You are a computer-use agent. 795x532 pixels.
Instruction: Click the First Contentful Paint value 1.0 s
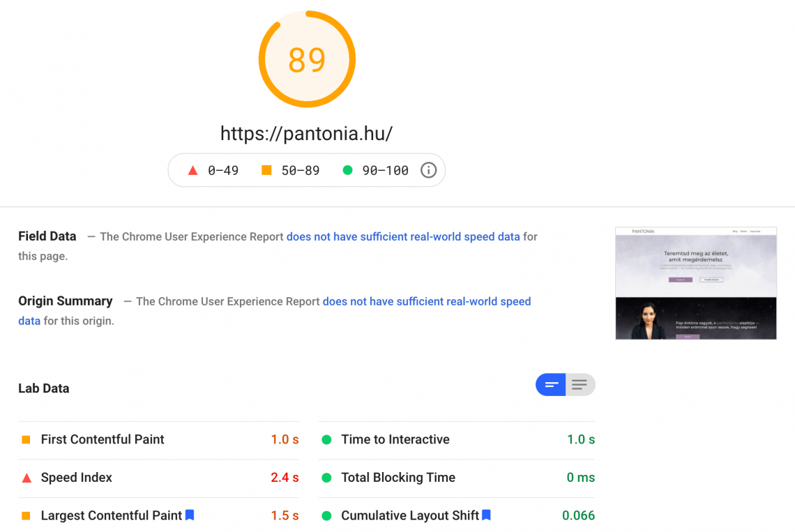[x=285, y=439]
